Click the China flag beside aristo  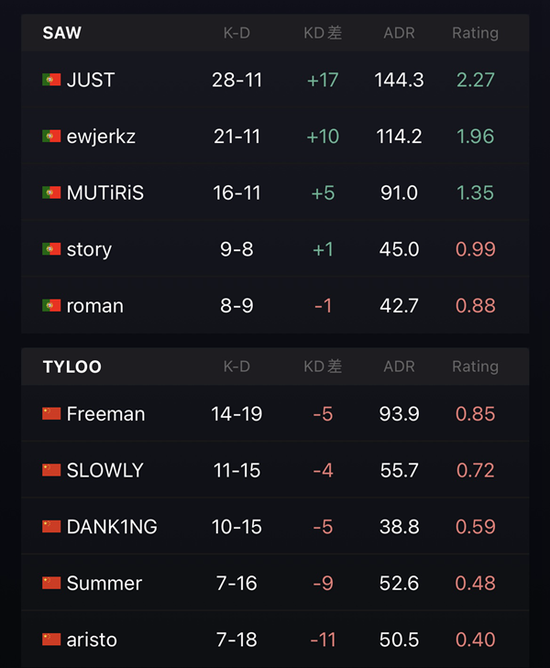point(51,639)
